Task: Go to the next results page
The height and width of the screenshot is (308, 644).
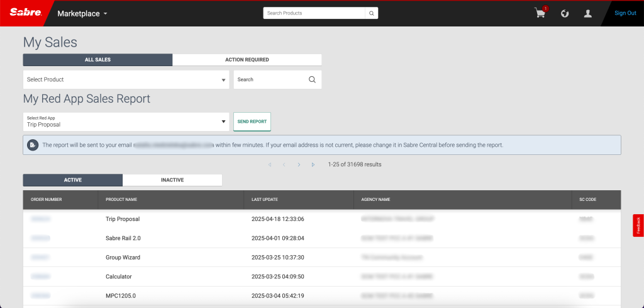Action: pyautogui.click(x=299, y=164)
